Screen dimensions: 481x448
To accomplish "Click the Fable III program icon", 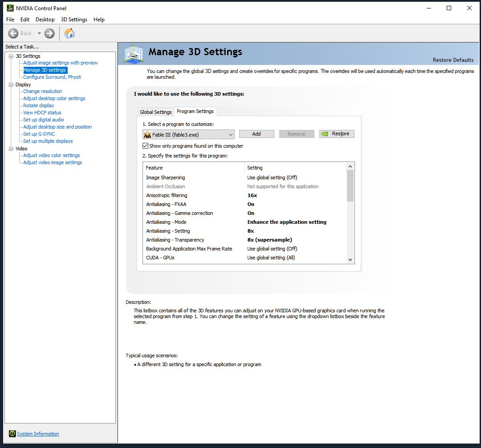I will coord(147,134).
